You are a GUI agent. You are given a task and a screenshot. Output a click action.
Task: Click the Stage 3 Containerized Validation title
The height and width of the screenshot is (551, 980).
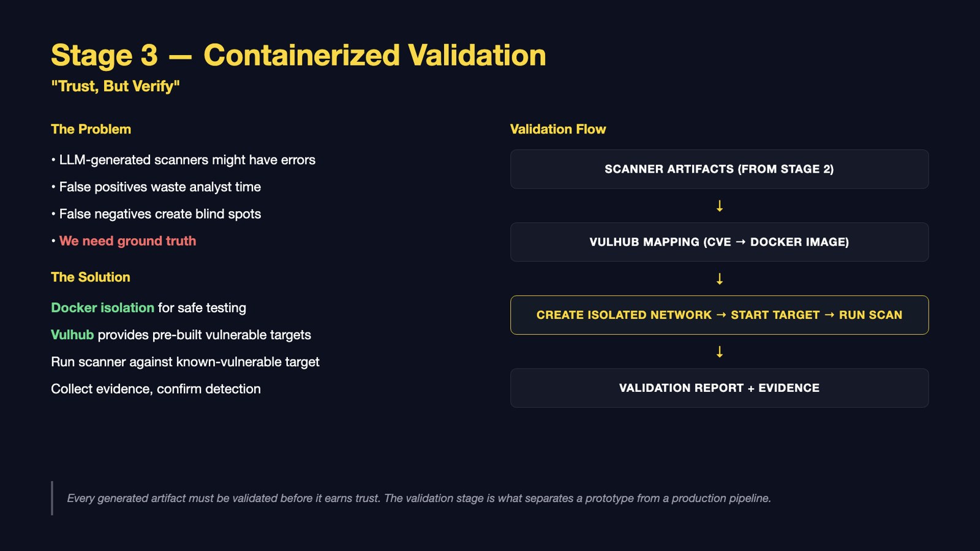[x=298, y=55]
